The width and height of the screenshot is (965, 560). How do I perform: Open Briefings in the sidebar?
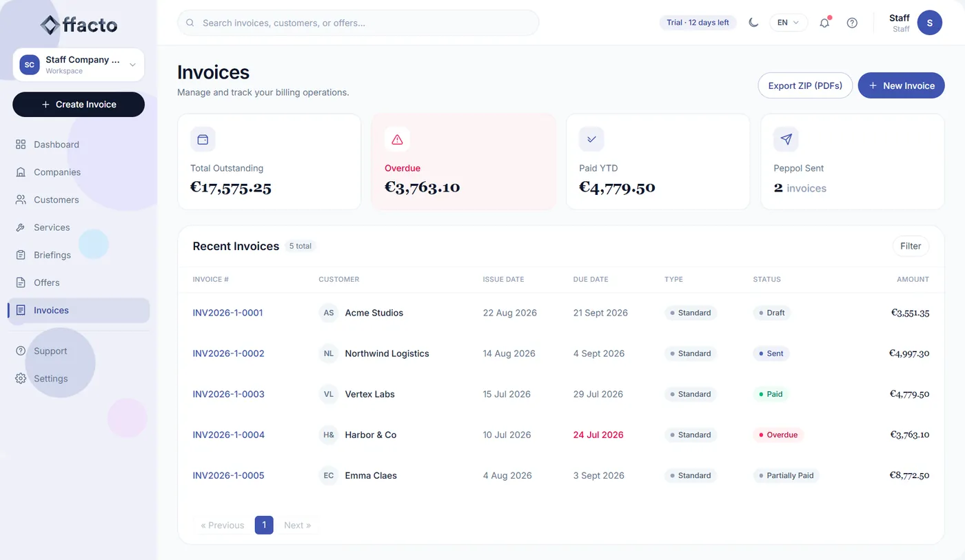coord(79,255)
